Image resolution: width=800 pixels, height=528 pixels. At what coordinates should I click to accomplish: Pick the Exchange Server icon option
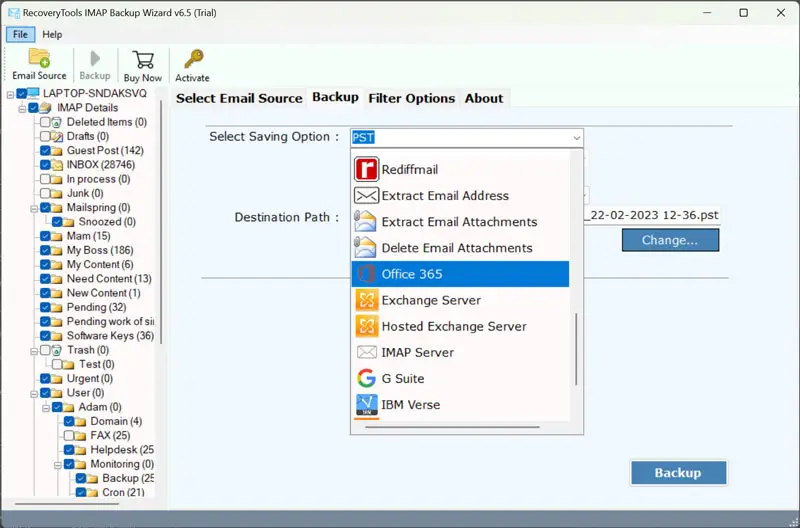point(366,301)
